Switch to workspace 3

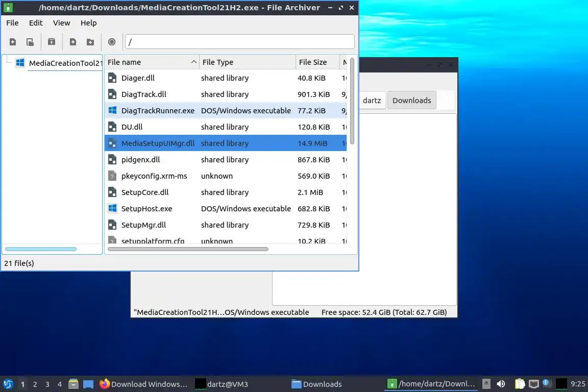[47, 384]
